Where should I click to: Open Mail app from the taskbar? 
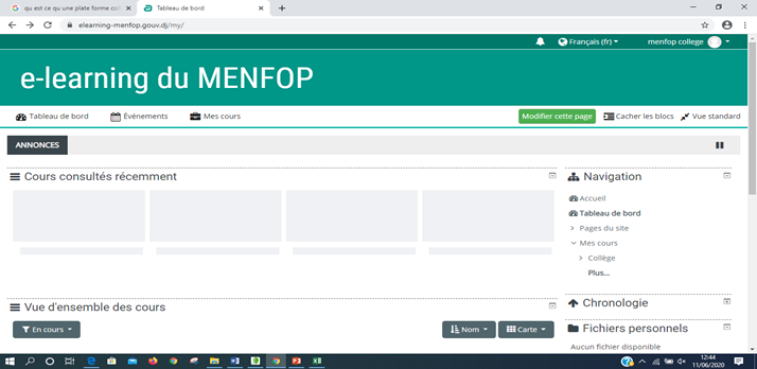click(132, 361)
